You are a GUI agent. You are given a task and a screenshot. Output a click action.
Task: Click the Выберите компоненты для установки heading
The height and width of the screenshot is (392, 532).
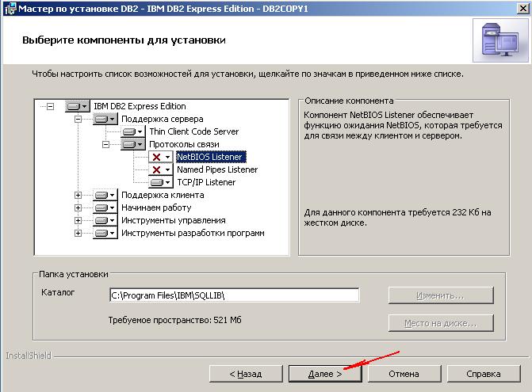tap(124, 40)
